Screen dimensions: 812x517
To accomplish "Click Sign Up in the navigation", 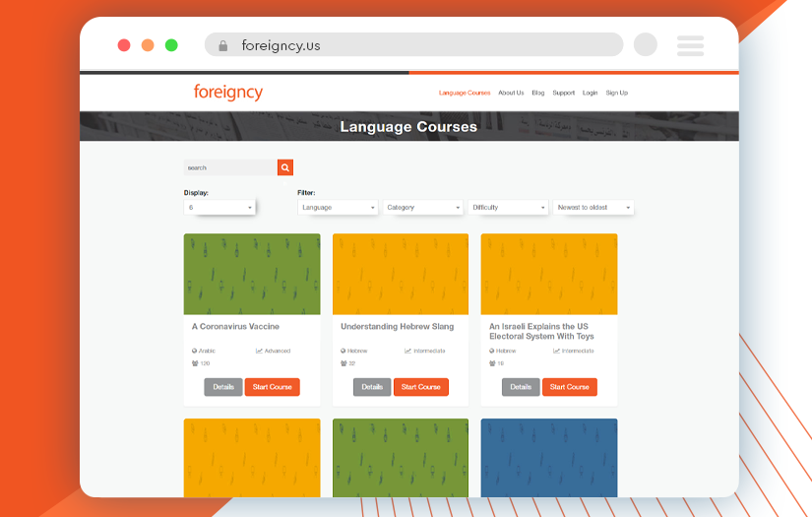I will [617, 93].
